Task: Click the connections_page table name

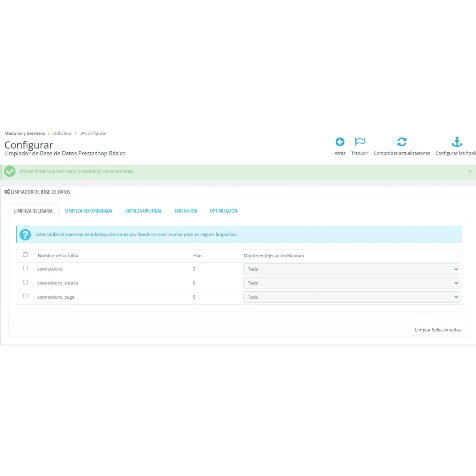Action: click(x=56, y=297)
